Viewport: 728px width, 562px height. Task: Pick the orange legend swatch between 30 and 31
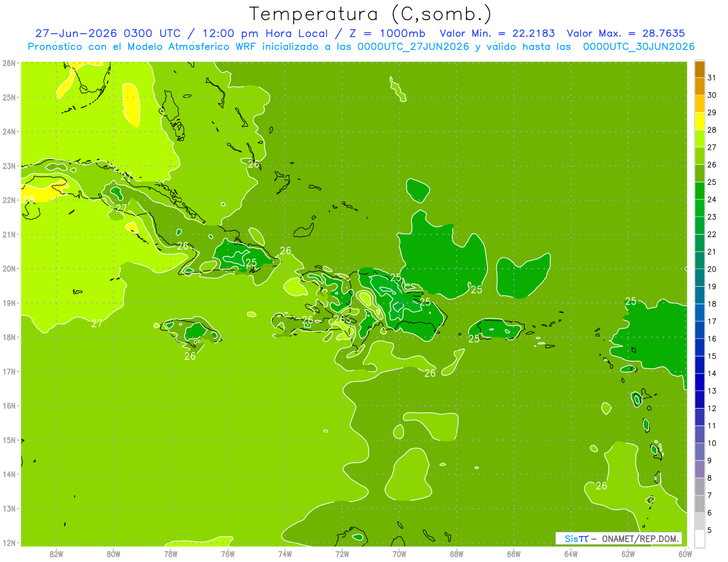699,87
